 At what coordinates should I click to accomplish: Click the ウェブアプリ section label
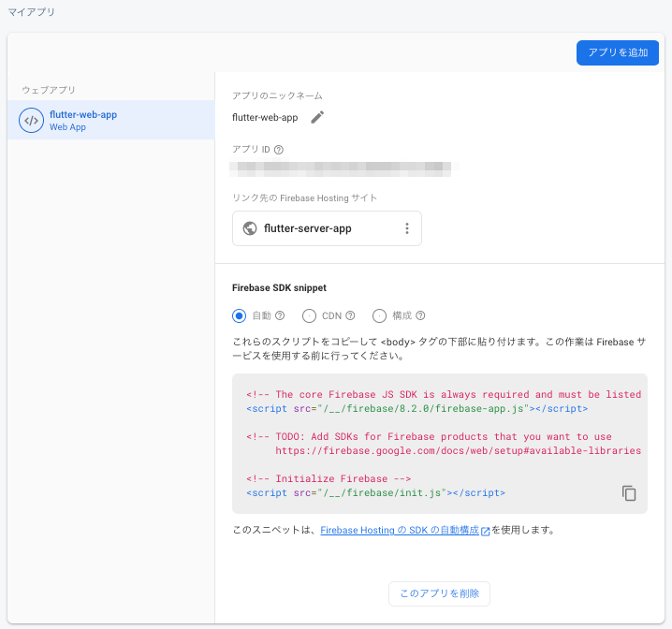click(x=49, y=90)
